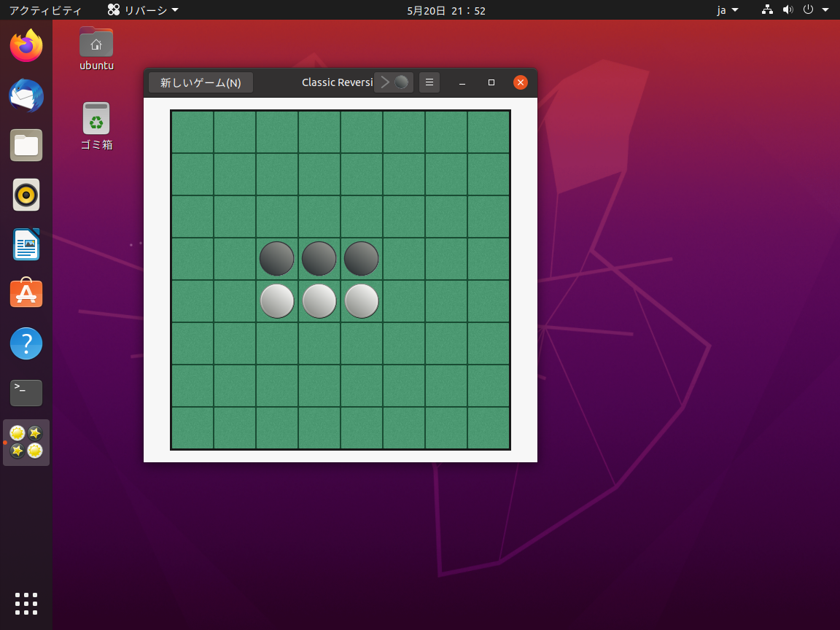Screen dimensions: 840x630
Task: Launch LibreOffice Writer from the dock
Action: pos(26,244)
